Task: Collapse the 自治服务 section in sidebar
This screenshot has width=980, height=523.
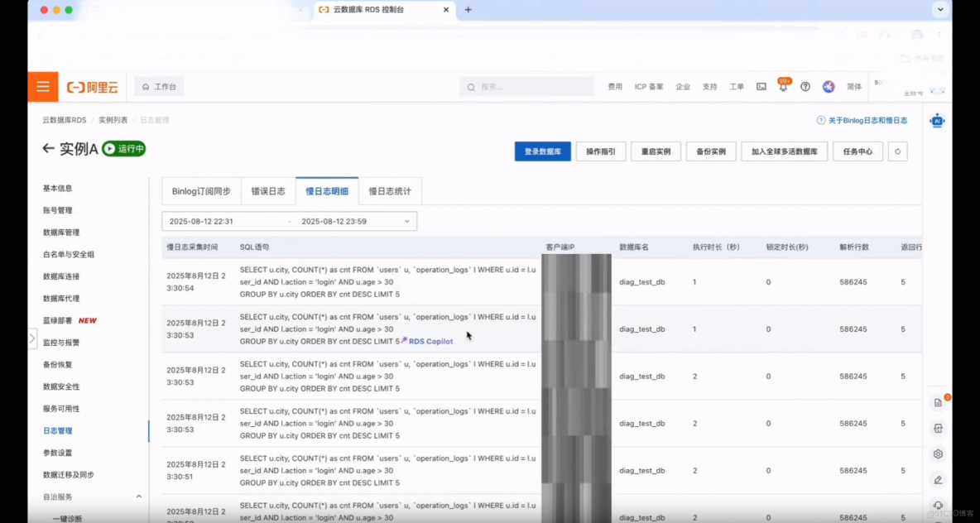Action: point(138,497)
